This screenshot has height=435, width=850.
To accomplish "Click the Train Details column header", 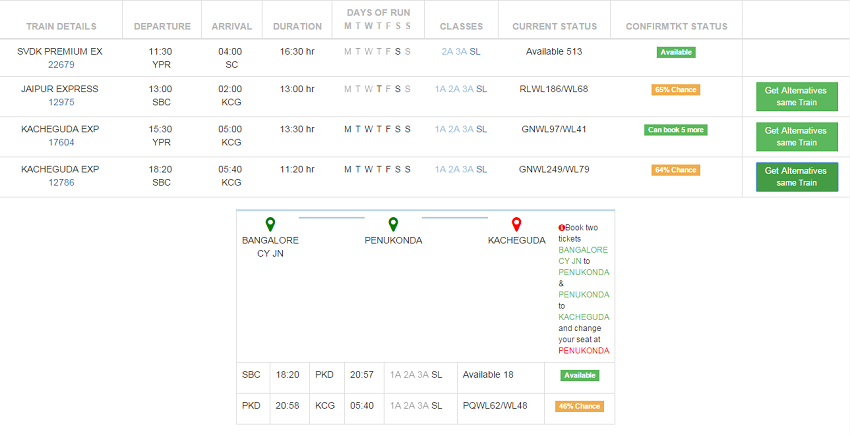I will click(60, 26).
